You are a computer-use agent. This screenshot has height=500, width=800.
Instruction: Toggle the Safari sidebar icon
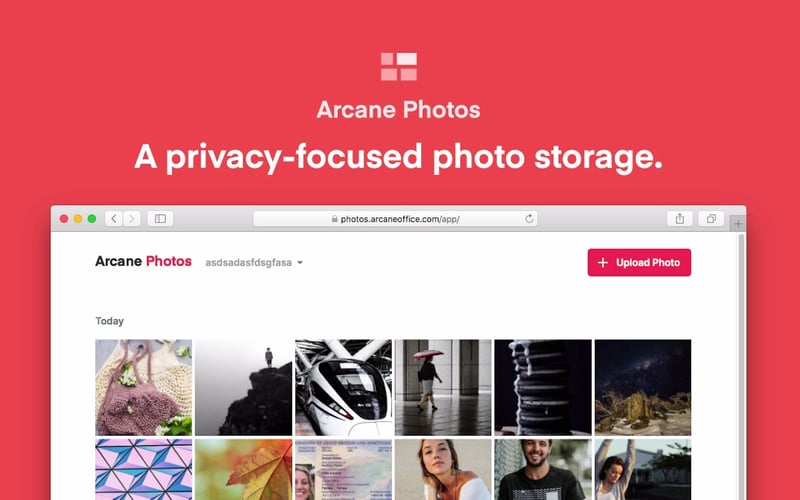[x=160, y=219]
